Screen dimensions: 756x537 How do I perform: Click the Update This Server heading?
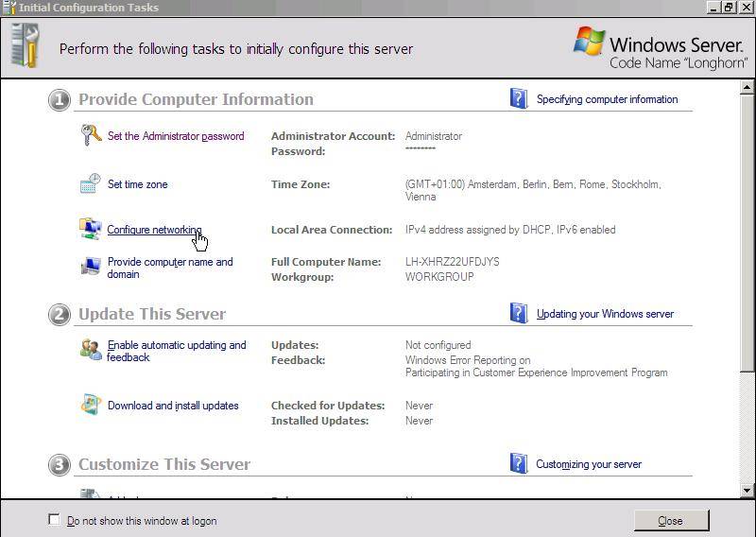point(152,314)
